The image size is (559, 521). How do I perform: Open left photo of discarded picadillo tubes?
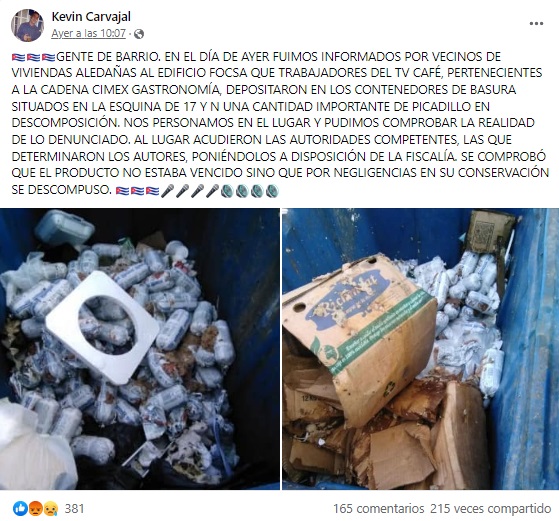pos(139,349)
